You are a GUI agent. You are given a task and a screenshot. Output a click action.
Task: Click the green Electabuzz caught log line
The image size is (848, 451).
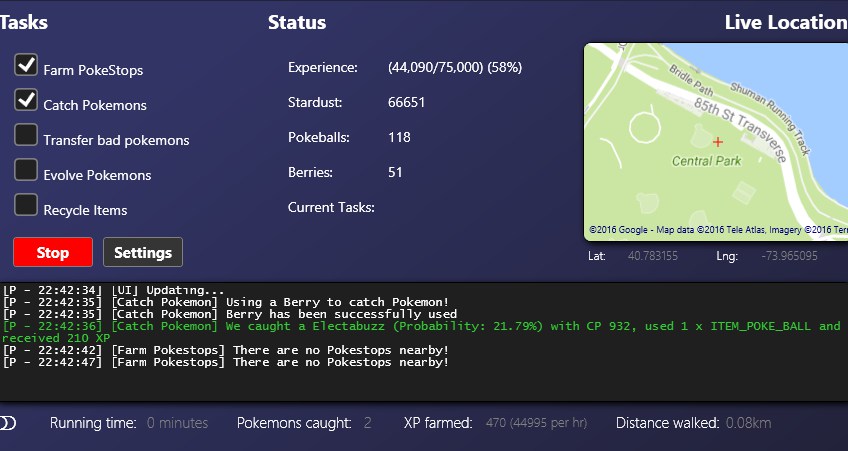pos(422,332)
